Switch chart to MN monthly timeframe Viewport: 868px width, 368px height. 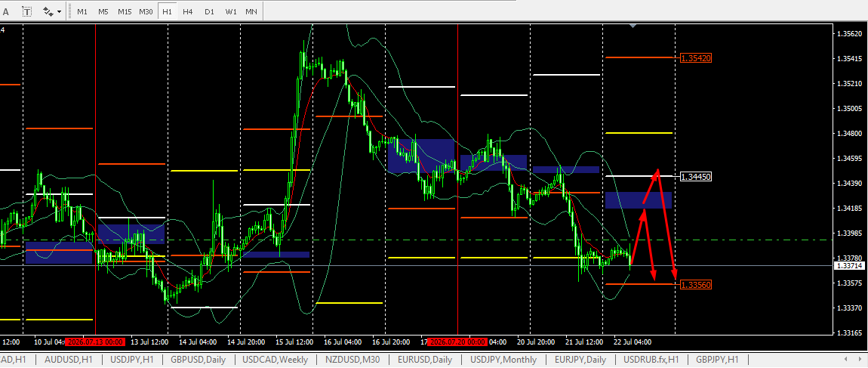coord(251,11)
